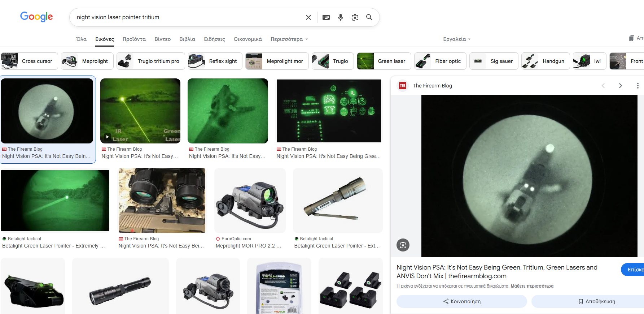This screenshot has width=644, height=314.
Task: Click the Κοινοποίηση share button
Action: [462, 301]
